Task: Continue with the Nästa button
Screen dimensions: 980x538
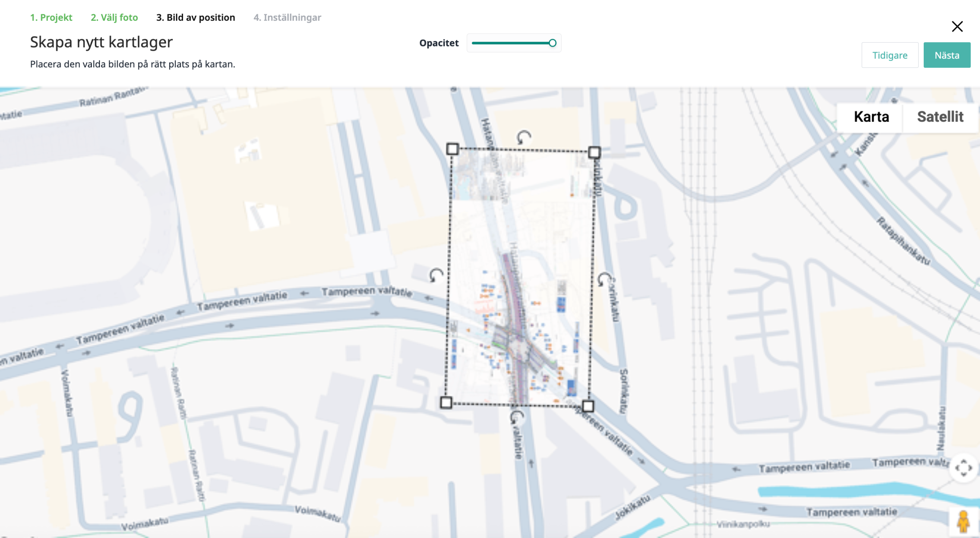Action: (x=947, y=55)
